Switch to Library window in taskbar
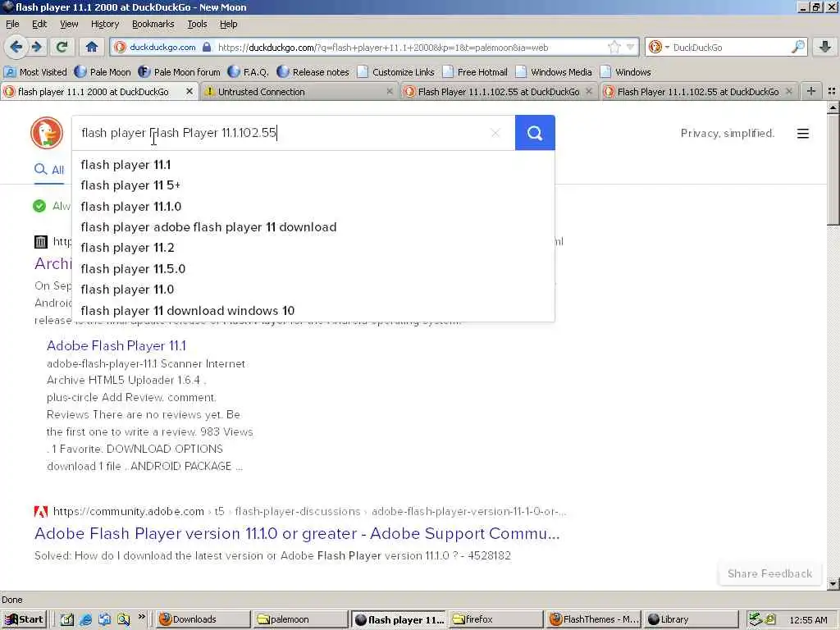The width and height of the screenshot is (840, 630). click(x=690, y=619)
